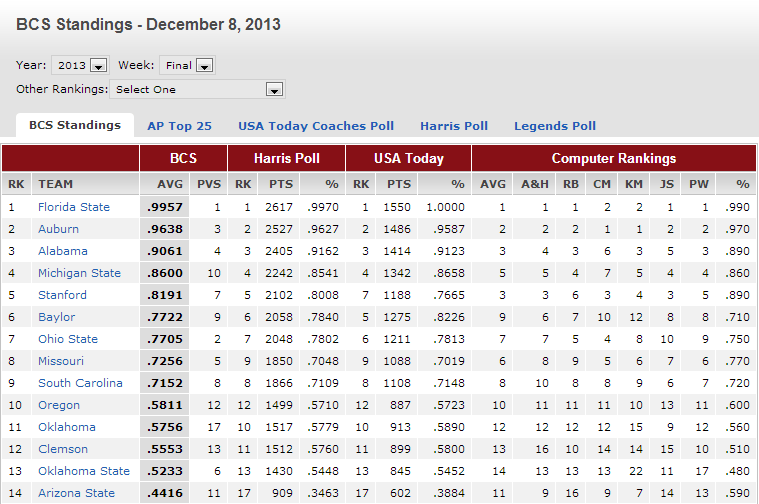The height and width of the screenshot is (504, 759).
Task: Switch to the Harris Poll tab
Action: pyautogui.click(x=454, y=126)
